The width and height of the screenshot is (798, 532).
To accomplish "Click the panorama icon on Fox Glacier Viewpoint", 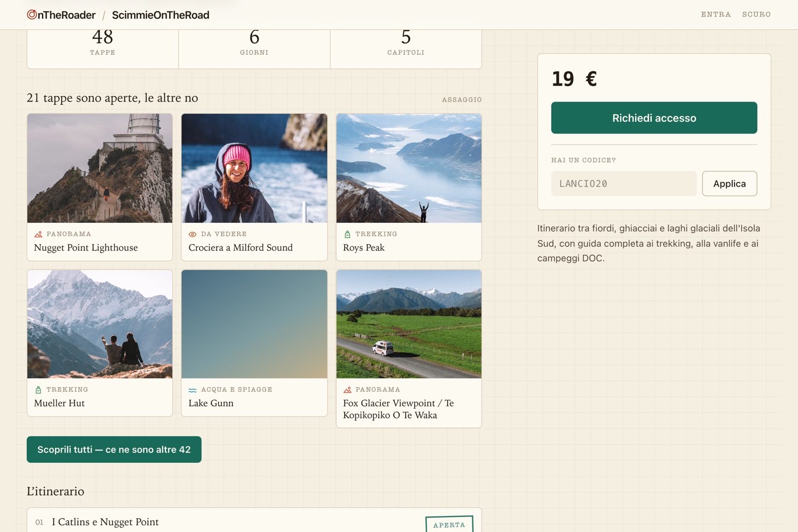I will (347, 390).
